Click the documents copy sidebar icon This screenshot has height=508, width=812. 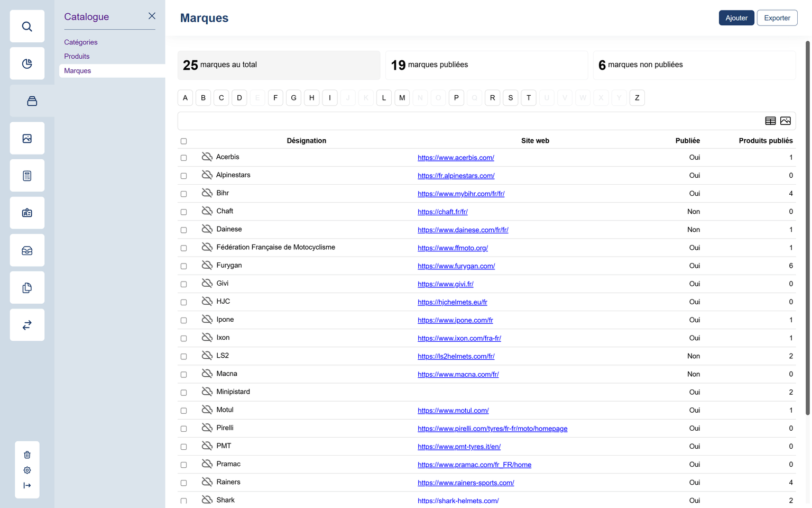click(27, 288)
